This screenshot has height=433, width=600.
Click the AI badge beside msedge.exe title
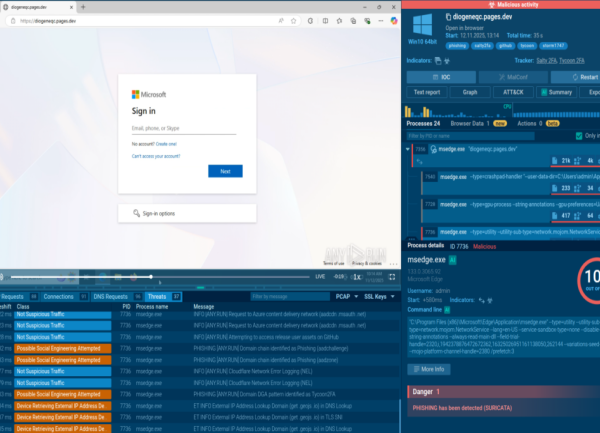click(x=453, y=260)
